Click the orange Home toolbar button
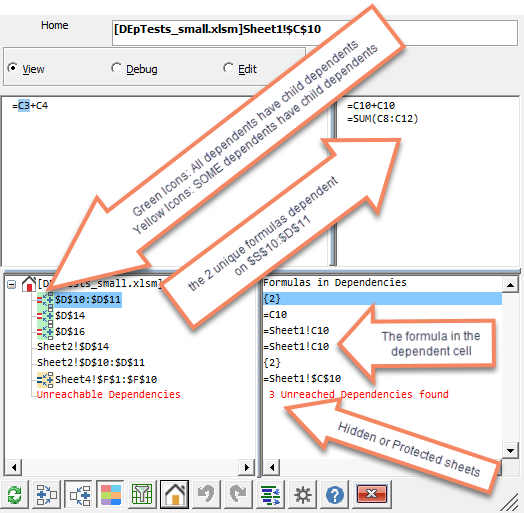Image resolution: width=524 pixels, height=513 pixels. point(174,494)
